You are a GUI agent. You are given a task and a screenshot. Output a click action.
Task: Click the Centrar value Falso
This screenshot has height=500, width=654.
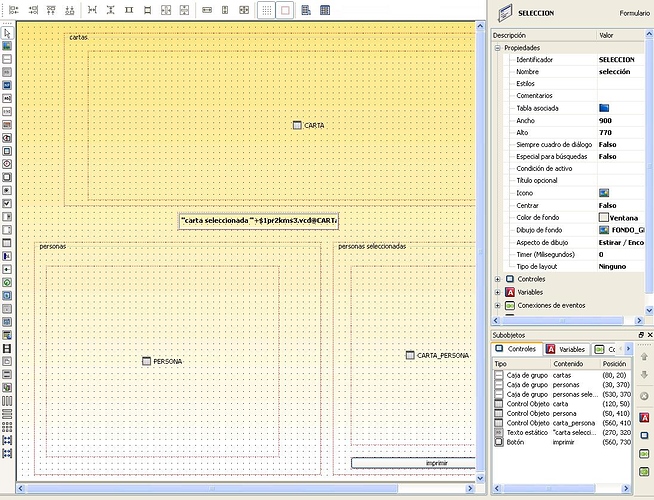[607, 206]
